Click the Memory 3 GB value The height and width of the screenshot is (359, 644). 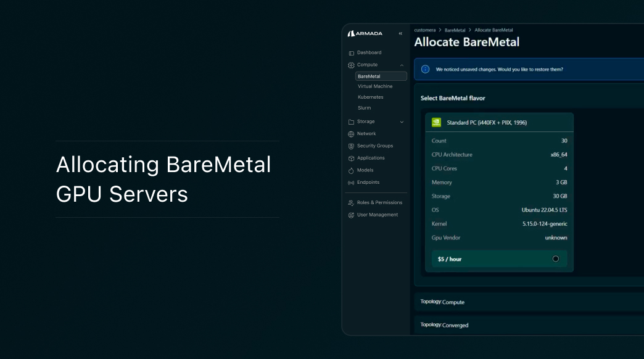[x=561, y=183]
